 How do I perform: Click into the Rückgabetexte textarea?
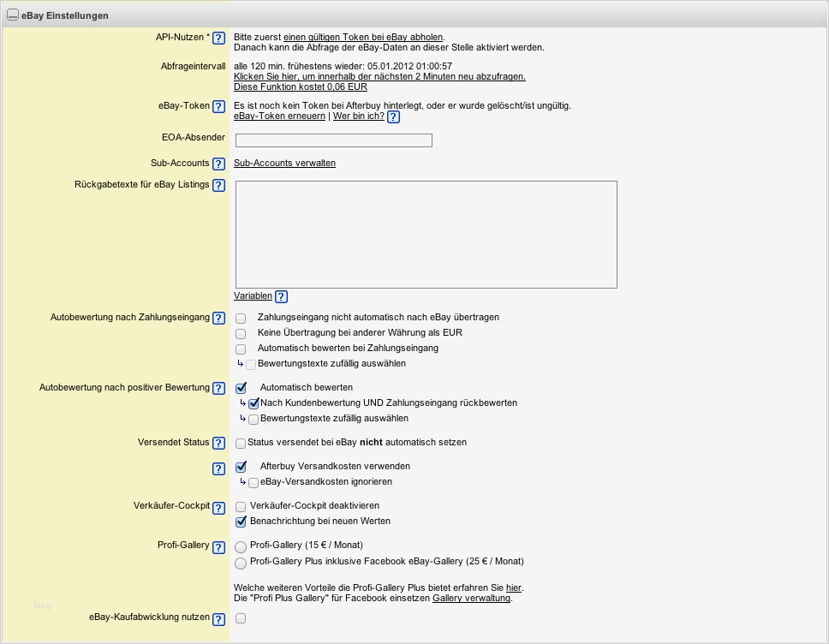tap(426, 235)
